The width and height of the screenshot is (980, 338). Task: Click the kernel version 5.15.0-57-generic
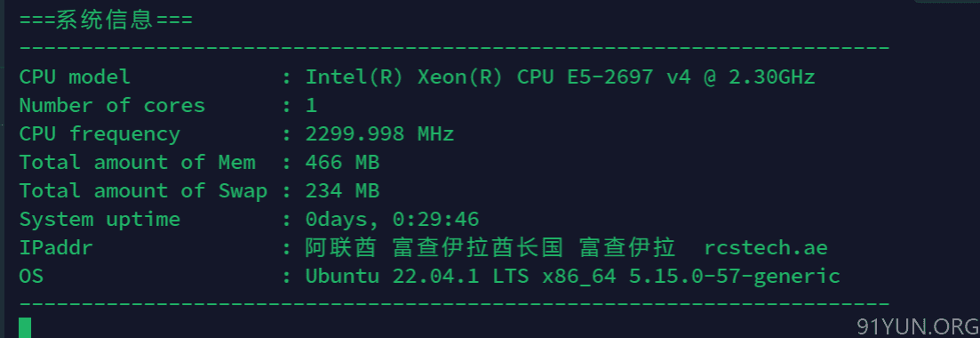(735, 276)
